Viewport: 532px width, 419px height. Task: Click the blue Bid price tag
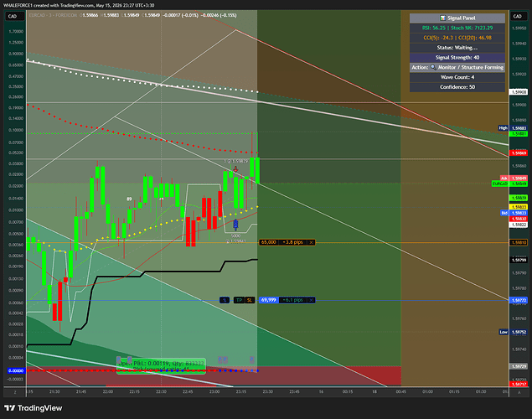point(504,213)
